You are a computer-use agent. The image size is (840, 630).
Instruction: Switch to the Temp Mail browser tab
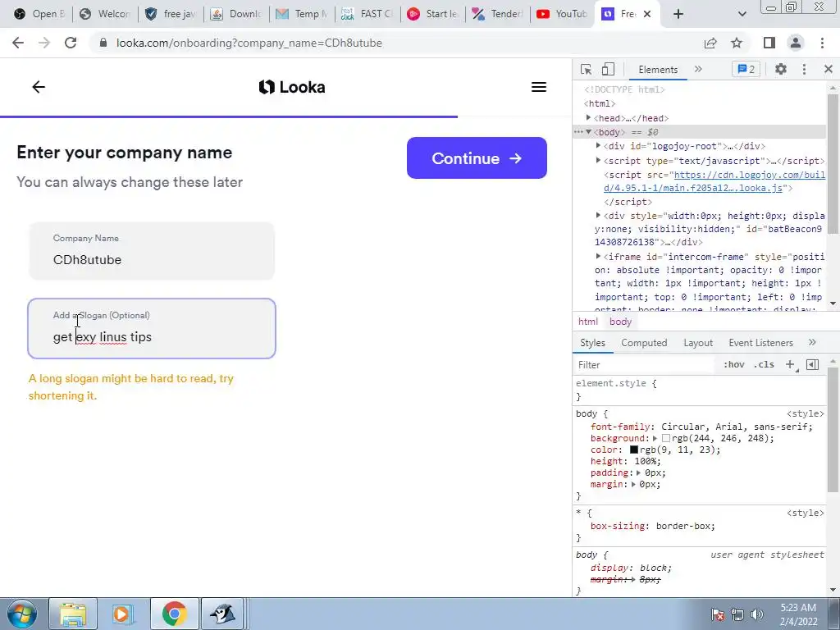click(301, 14)
